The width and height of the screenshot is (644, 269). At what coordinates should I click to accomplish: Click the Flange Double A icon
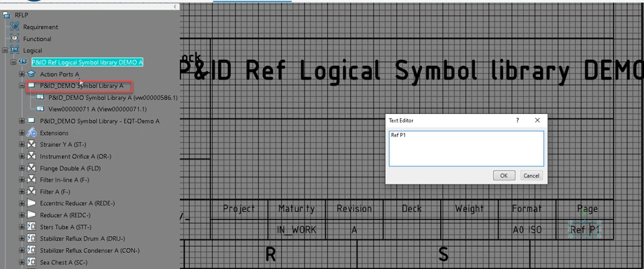tap(32, 168)
